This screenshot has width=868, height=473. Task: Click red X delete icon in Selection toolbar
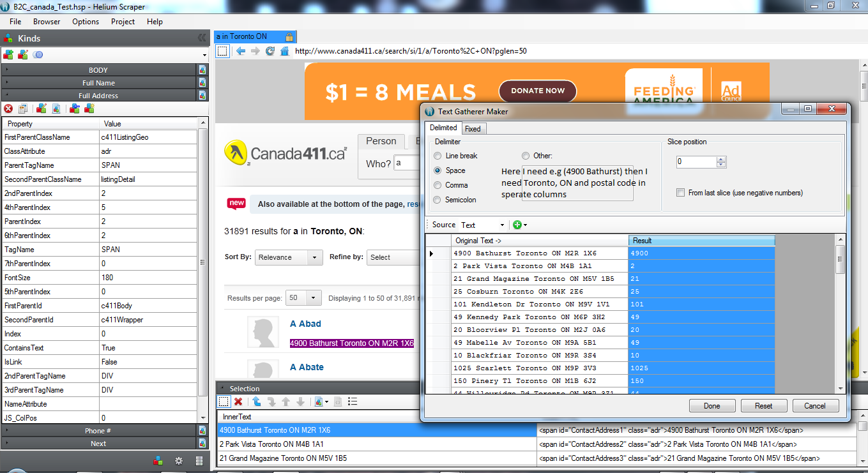click(x=238, y=402)
